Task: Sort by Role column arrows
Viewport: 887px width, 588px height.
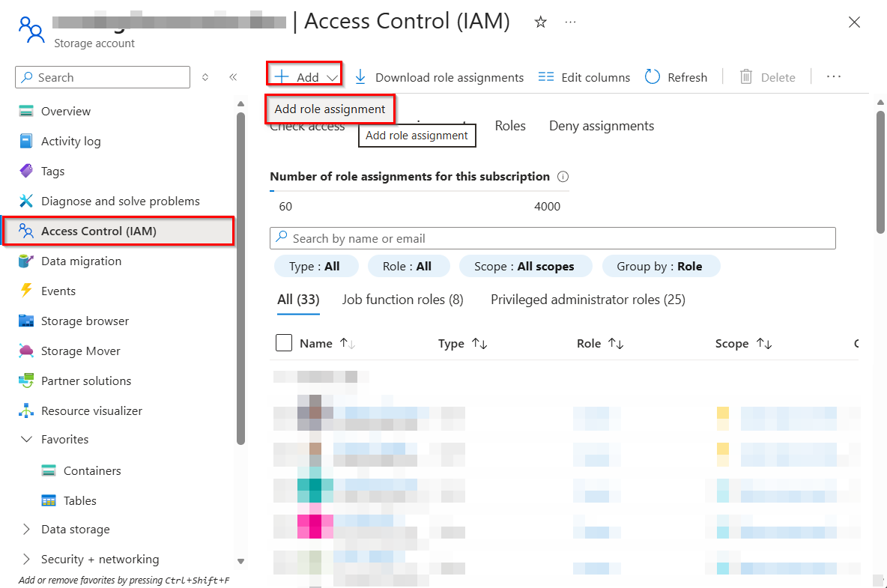Action: pos(616,344)
